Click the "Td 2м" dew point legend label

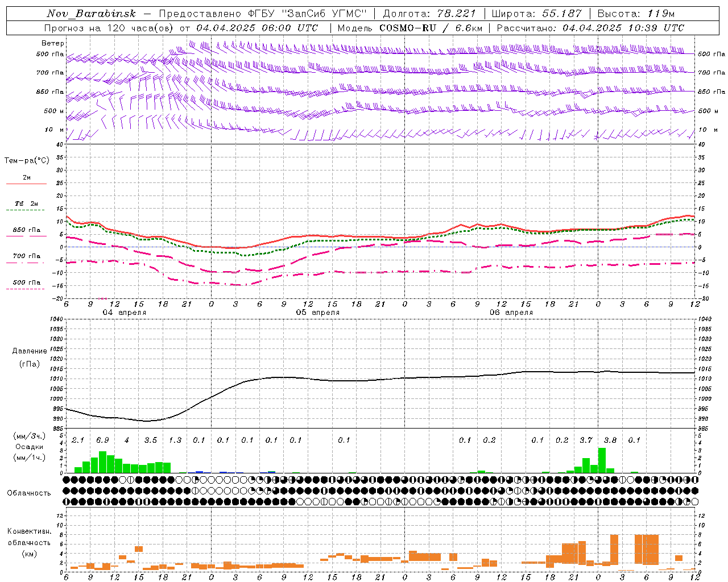(x=27, y=203)
